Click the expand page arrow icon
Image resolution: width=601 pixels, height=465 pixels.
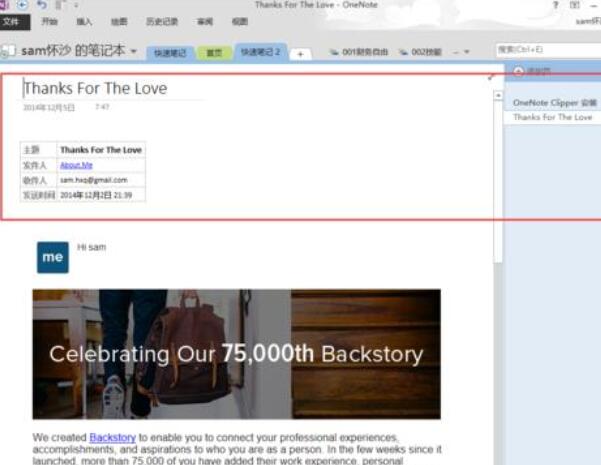pyautogui.click(x=491, y=77)
